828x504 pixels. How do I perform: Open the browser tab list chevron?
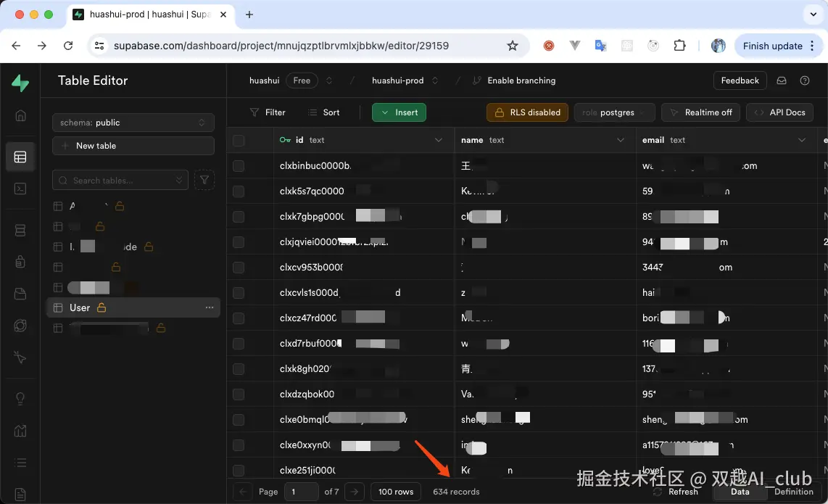click(813, 15)
